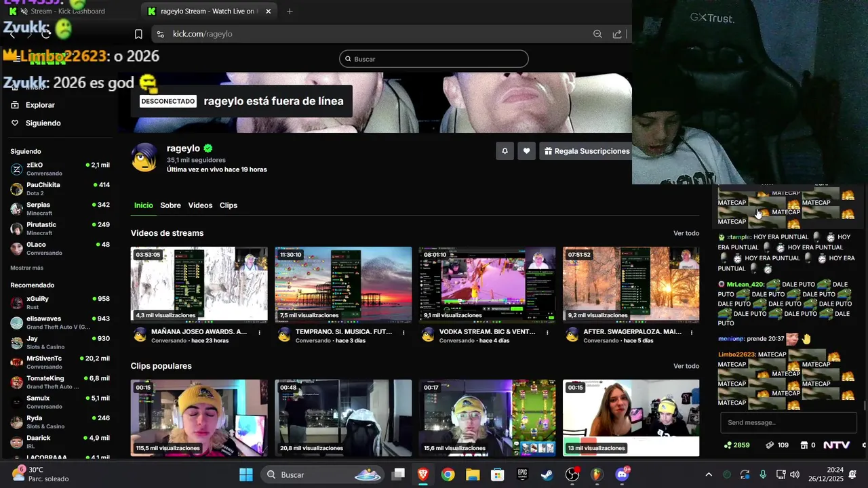Open Google Chrome from taskbar
Screen dimensions: 868x488
pyautogui.click(x=448, y=474)
